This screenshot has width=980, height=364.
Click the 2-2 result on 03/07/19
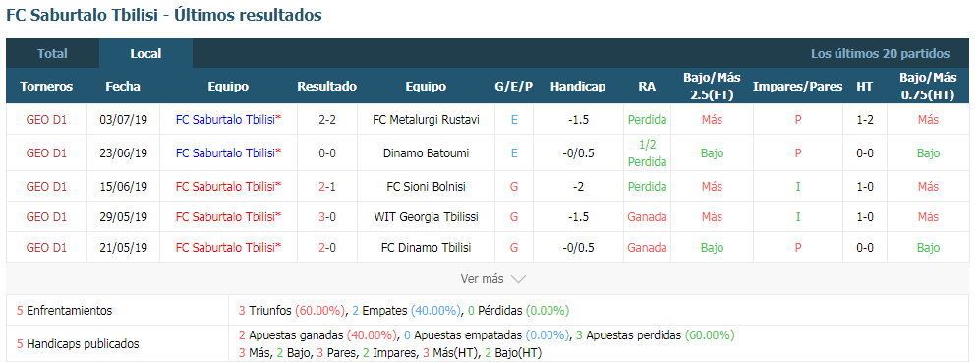point(327,120)
